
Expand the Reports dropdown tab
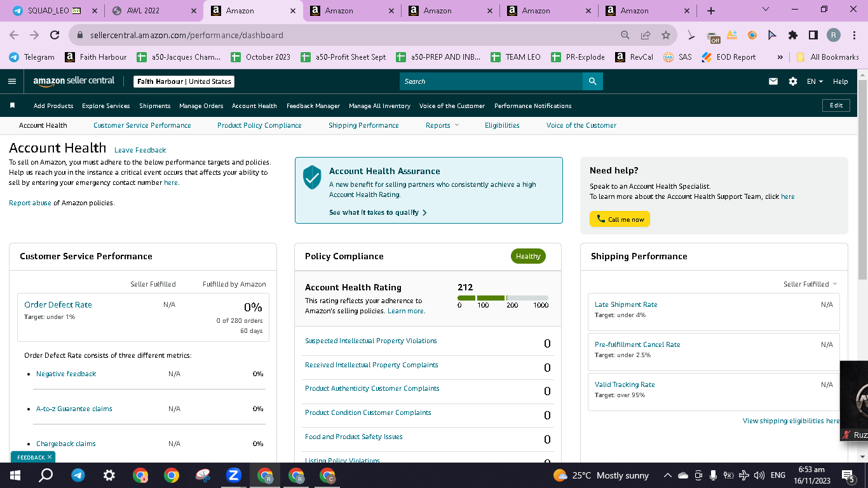pyautogui.click(x=442, y=125)
